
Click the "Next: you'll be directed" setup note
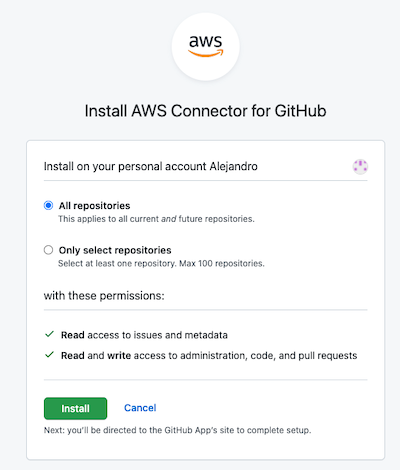(x=177, y=430)
